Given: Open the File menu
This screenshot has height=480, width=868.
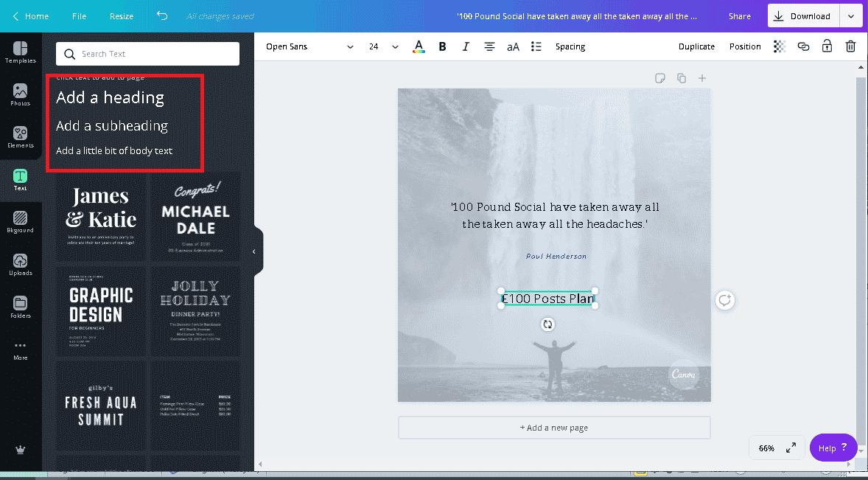Looking at the screenshot, I should pyautogui.click(x=79, y=16).
